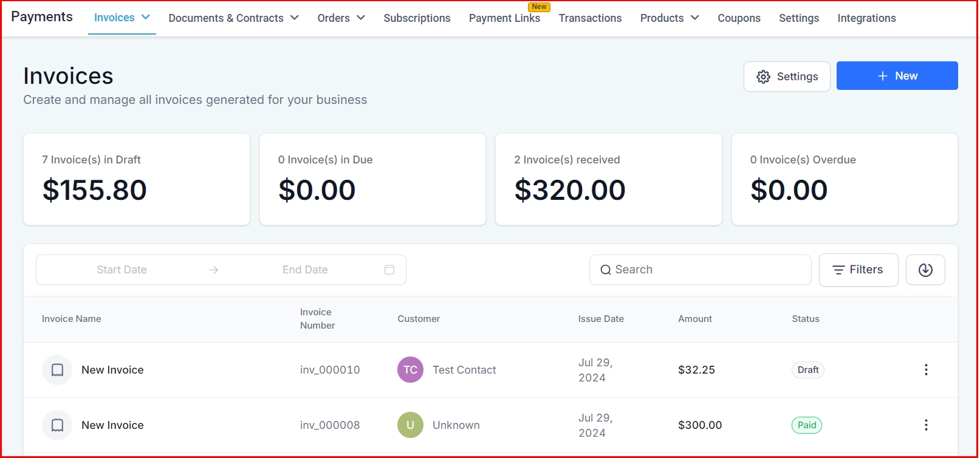Image resolution: width=980 pixels, height=458 pixels.
Task: Click the calendar icon in date range
Action: tap(389, 270)
